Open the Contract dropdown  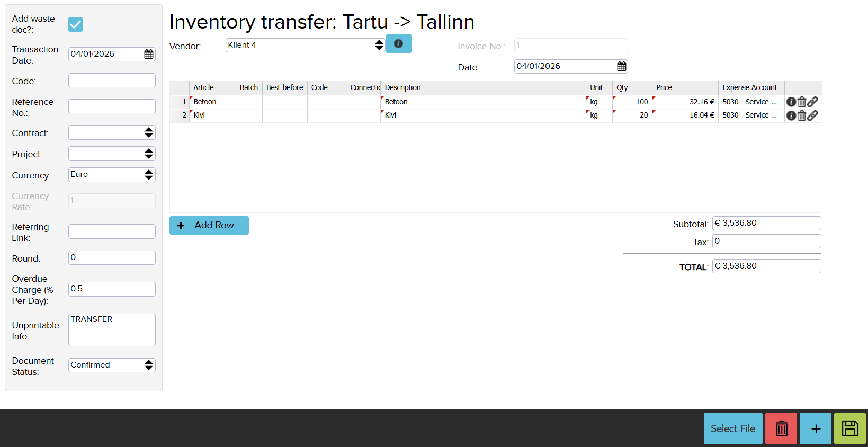click(112, 132)
